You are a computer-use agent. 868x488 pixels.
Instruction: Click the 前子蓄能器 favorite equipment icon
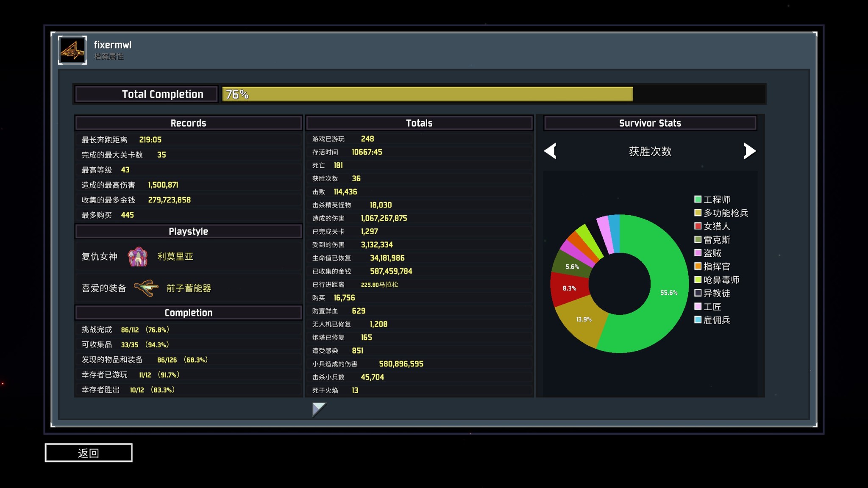pyautogui.click(x=146, y=288)
